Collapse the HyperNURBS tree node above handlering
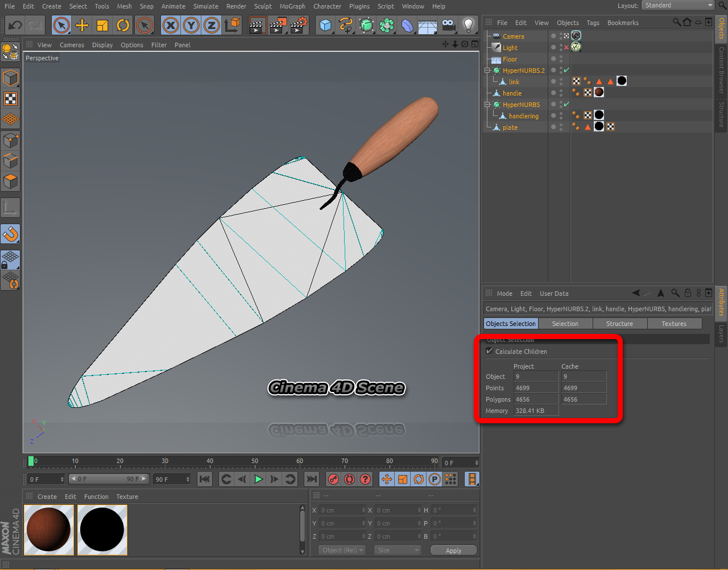 click(487, 105)
